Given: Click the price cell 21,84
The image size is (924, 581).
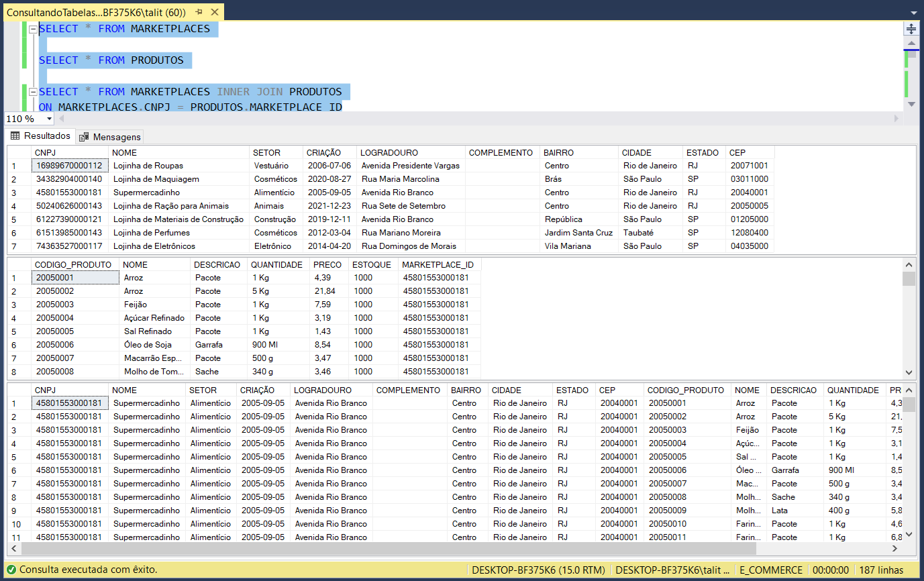Looking at the screenshot, I should (329, 291).
